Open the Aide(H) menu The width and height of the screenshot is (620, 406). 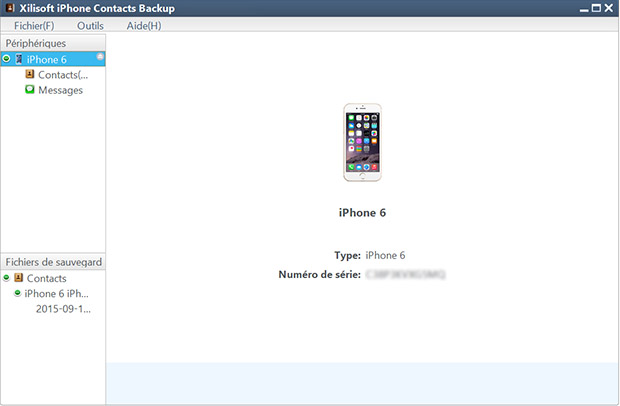pyautogui.click(x=144, y=26)
